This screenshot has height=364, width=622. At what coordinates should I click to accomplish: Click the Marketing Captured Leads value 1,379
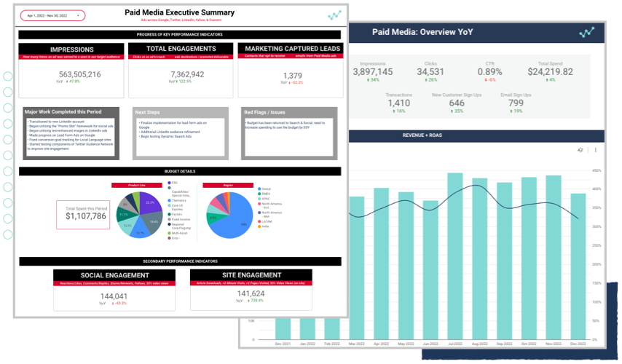[292, 75]
